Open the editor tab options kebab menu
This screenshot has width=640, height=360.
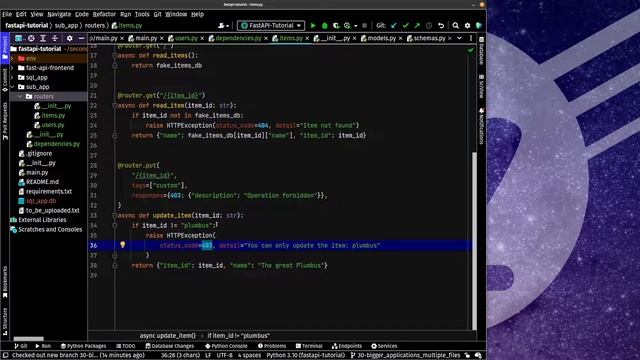[x=471, y=38]
